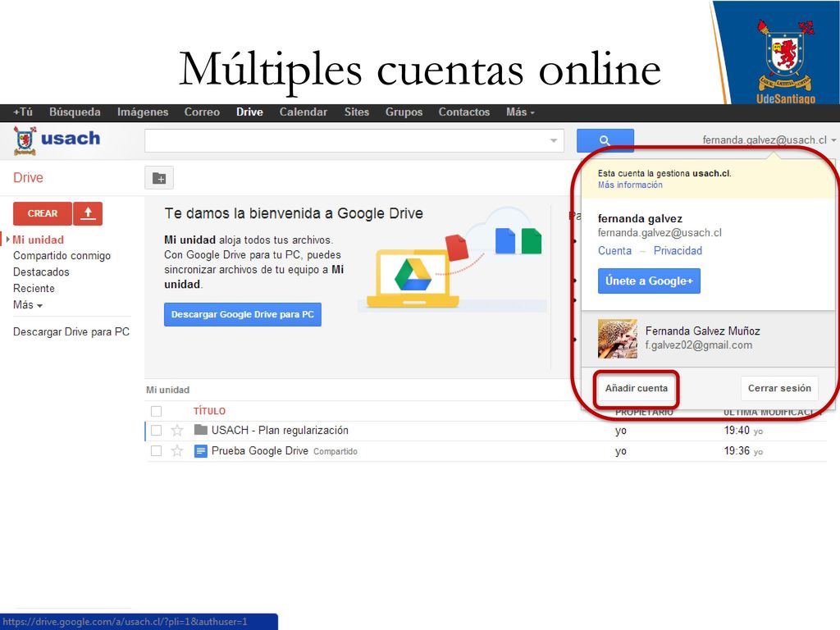The image size is (840, 630).
Task: Open the USACH - Plan regularización folder name
Action: pyautogui.click(x=280, y=430)
